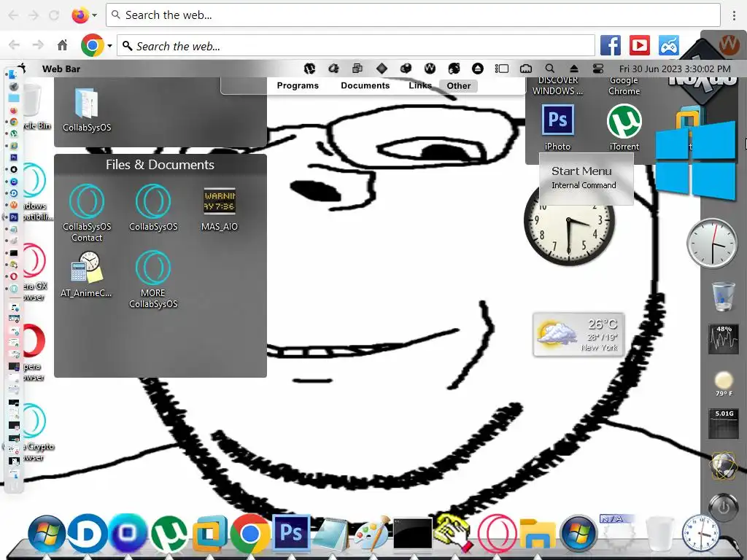Open Google Chrome in the bottom dock
This screenshot has height=560, width=747.
tap(249, 533)
